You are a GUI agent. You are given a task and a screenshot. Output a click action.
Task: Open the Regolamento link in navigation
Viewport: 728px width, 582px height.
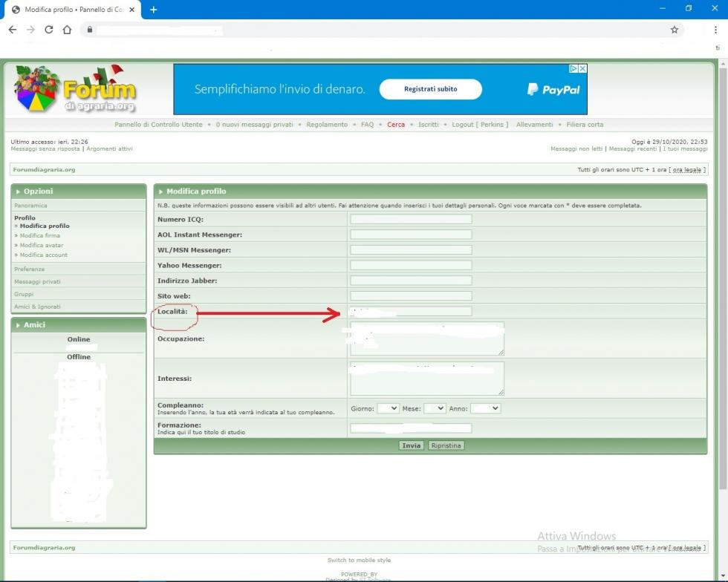point(327,125)
